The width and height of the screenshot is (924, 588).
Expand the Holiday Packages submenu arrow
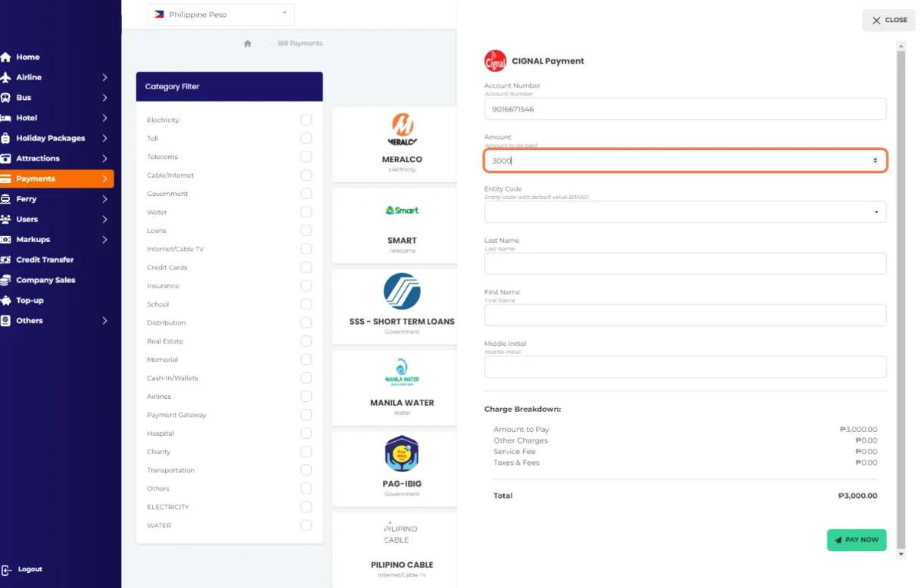(x=104, y=138)
